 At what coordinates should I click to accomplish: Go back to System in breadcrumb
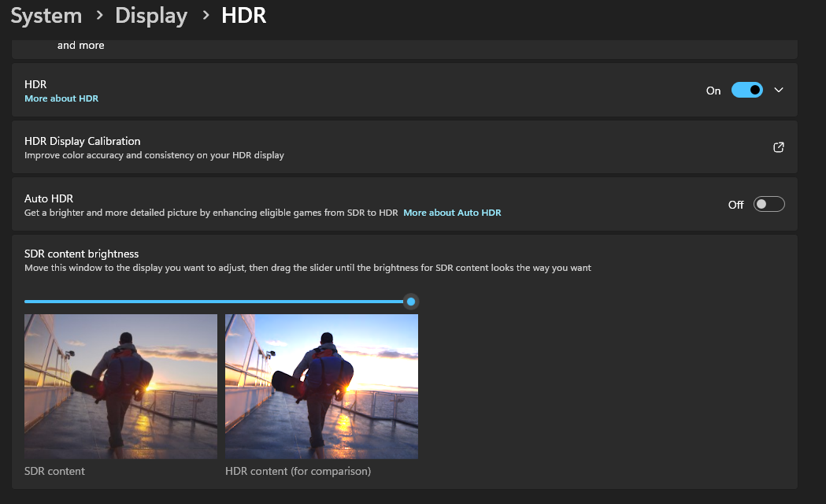tap(46, 16)
